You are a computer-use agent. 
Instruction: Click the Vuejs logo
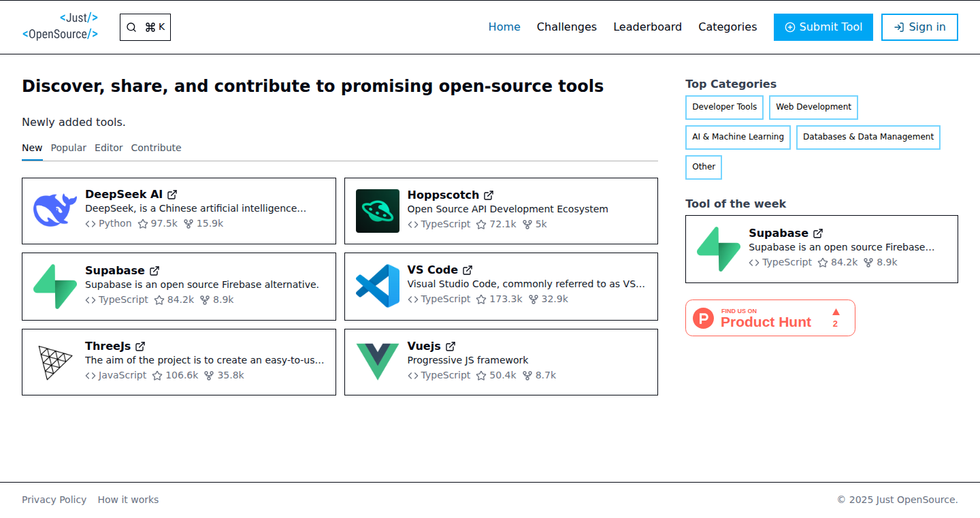[378, 362]
